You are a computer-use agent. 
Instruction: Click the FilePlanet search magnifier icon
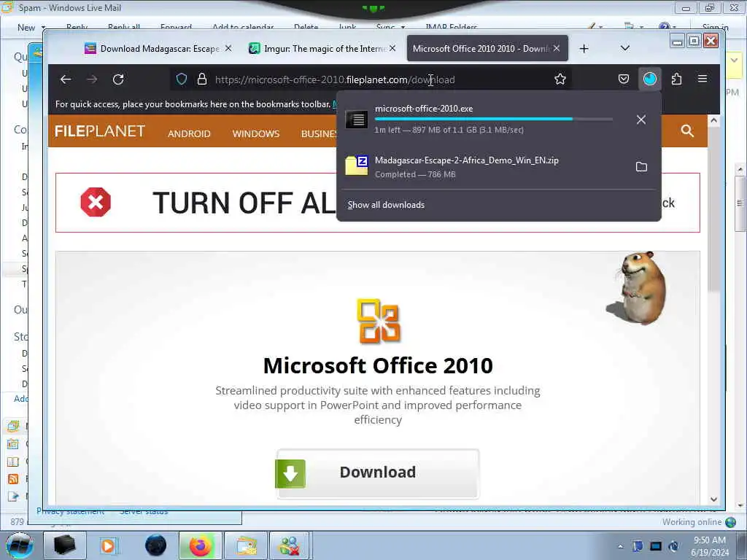[687, 131]
